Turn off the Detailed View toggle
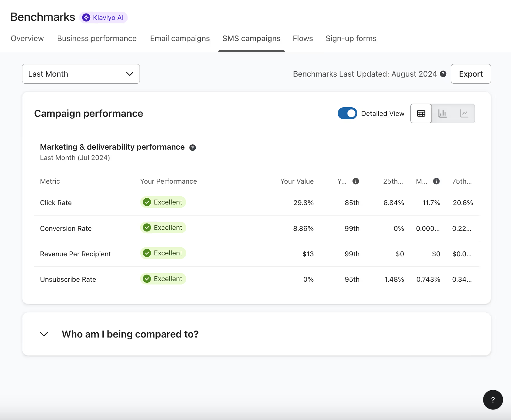The height and width of the screenshot is (420, 511). pyautogui.click(x=347, y=113)
